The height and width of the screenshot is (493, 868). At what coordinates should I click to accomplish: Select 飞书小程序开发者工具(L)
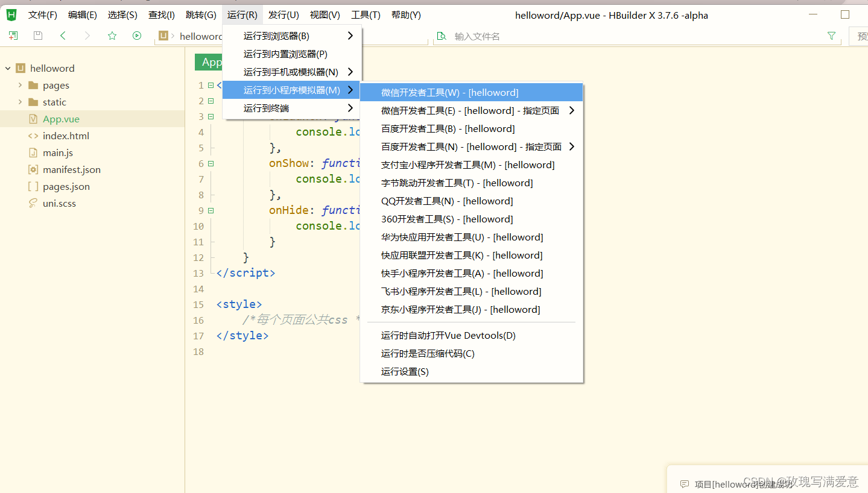tap(471, 292)
